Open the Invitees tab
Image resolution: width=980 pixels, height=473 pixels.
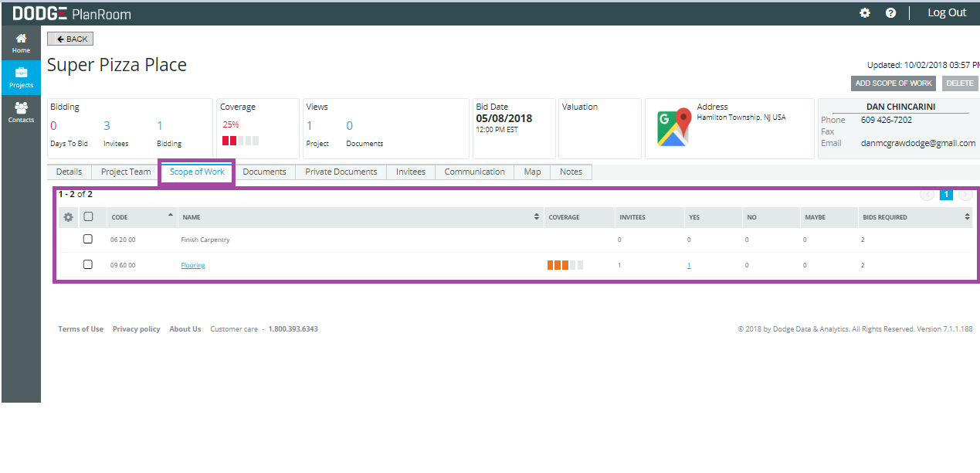[x=411, y=172]
